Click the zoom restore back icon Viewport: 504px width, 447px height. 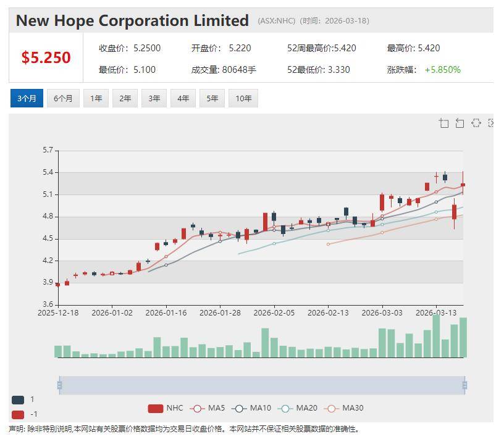tap(460, 123)
